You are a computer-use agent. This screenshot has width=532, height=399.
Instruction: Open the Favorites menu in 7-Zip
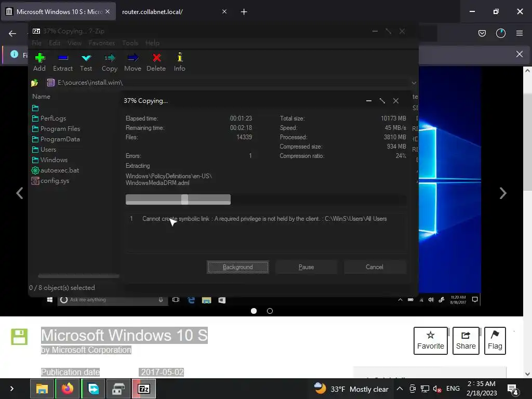click(x=101, y=43)
